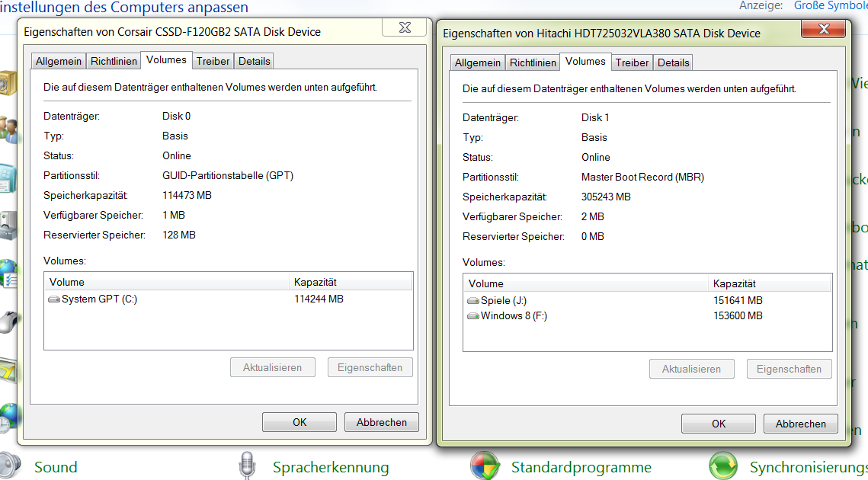868x480 pixels.
Task: Click Aktualisieren in the Corsair dialog
Action: (x=272, y=367)
